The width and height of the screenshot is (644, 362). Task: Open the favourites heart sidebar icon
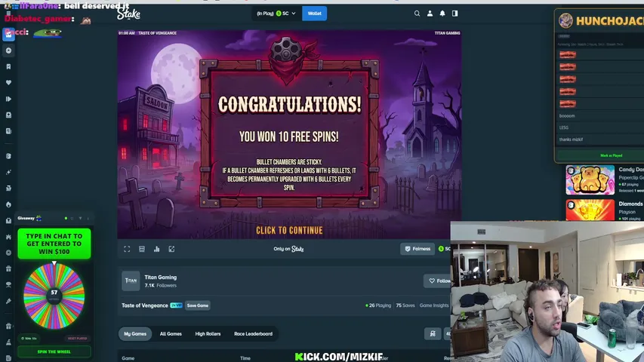click(x=8, y=82)
